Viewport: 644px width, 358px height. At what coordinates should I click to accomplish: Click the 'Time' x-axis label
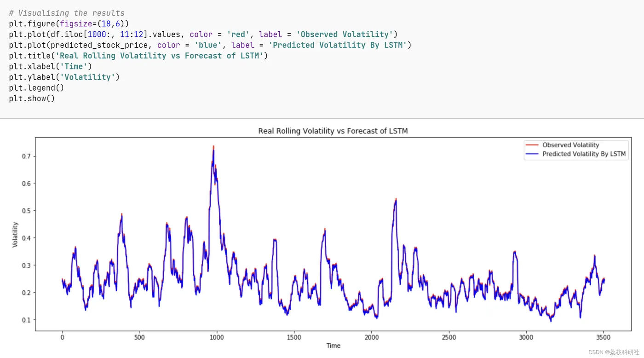coord(333,346)
